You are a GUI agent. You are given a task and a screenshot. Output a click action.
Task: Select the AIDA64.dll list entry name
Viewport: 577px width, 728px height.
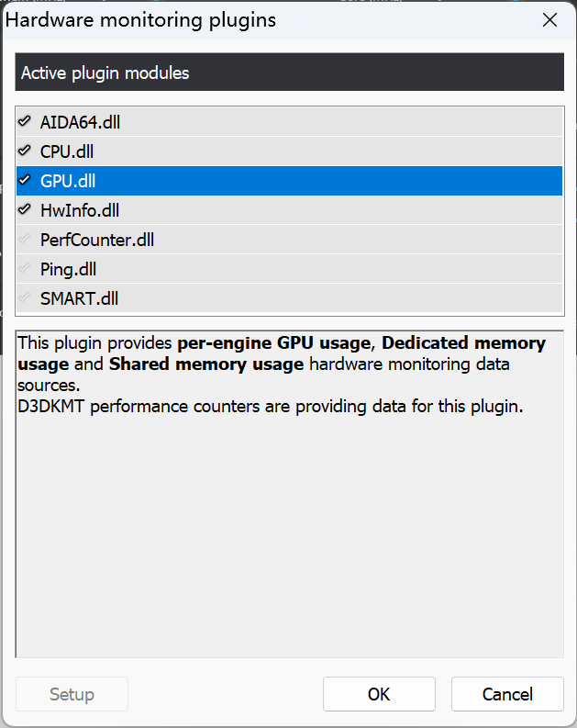click(79, 122)
